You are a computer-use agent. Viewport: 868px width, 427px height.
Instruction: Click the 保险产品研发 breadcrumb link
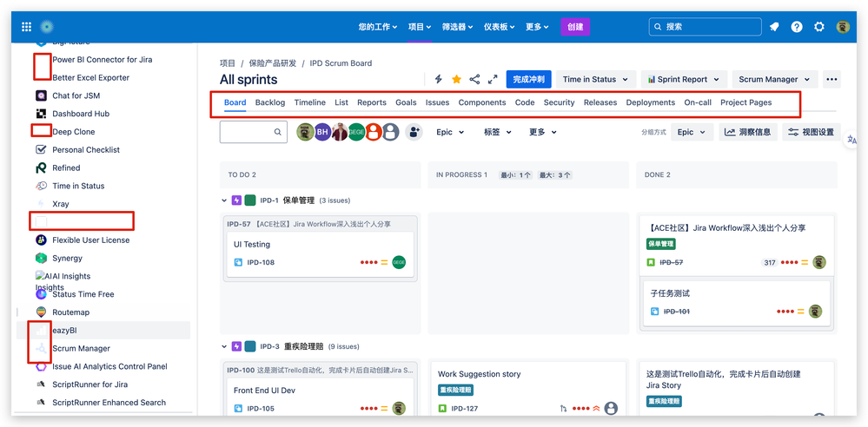click(x=272, y=63)
